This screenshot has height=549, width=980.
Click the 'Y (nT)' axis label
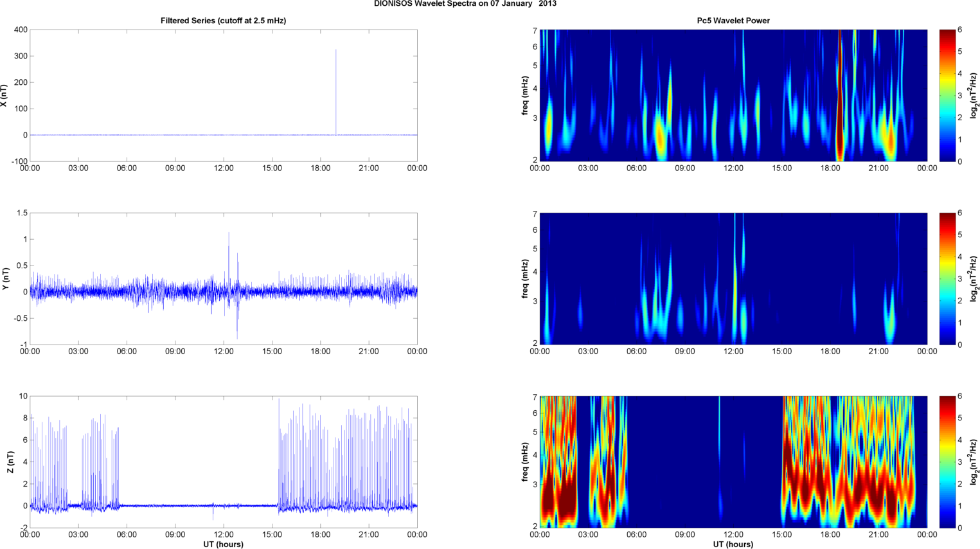(x=4, y=278)
